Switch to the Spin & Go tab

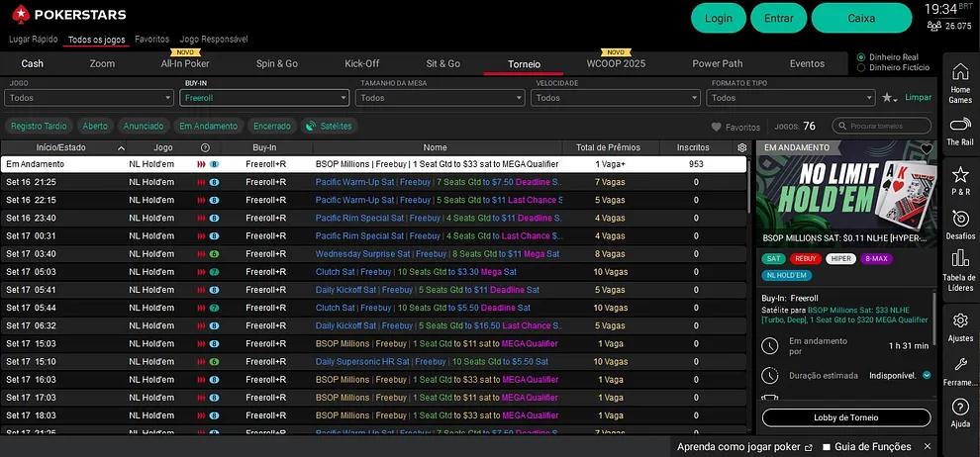[x=277, y=63]
